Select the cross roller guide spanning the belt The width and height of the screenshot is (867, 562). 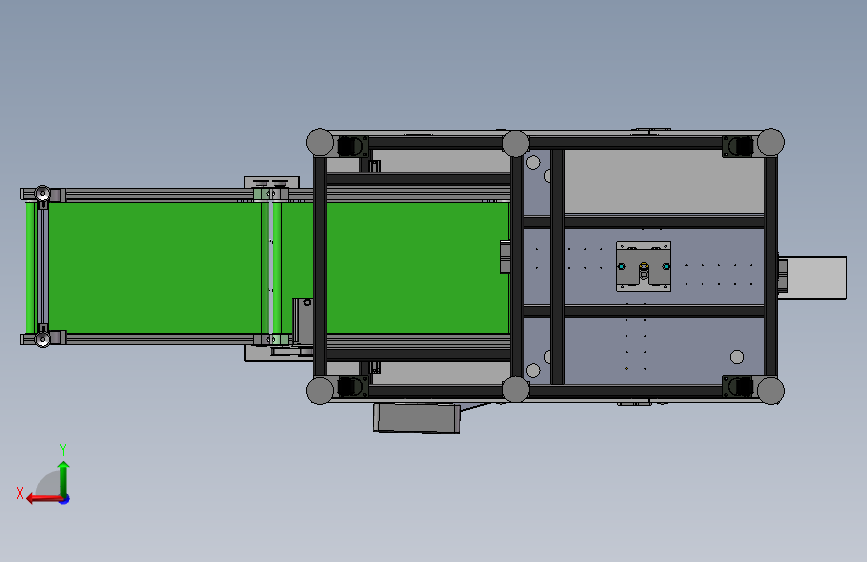coord(271,267)
